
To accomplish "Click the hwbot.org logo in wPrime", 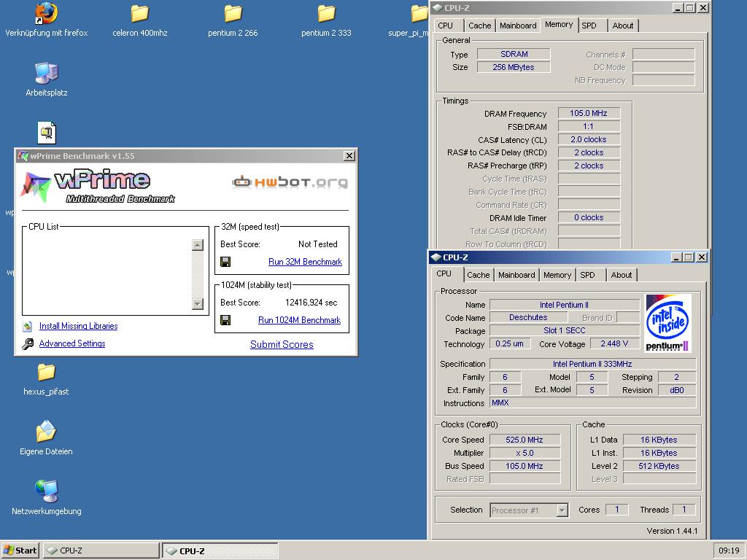I will [x=290, y=182].
